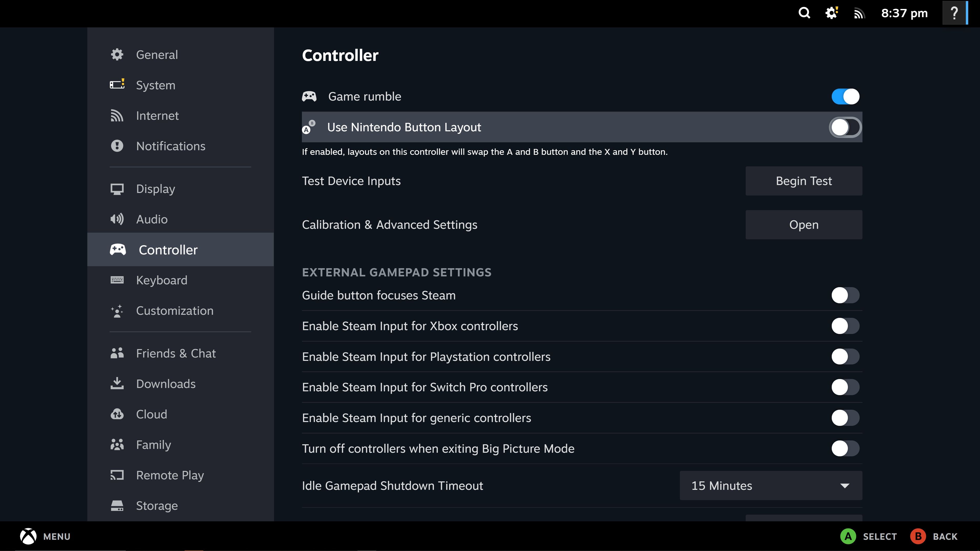This screenshot has height=551, width=980.
Task: Switch to the Display settings section
Action: tap(155, 189)
